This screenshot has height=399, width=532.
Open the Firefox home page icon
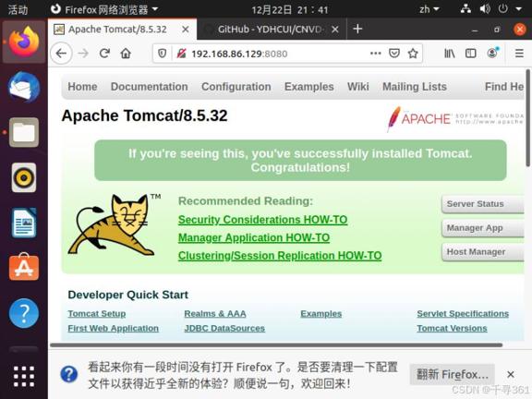[x=126, y=54]
